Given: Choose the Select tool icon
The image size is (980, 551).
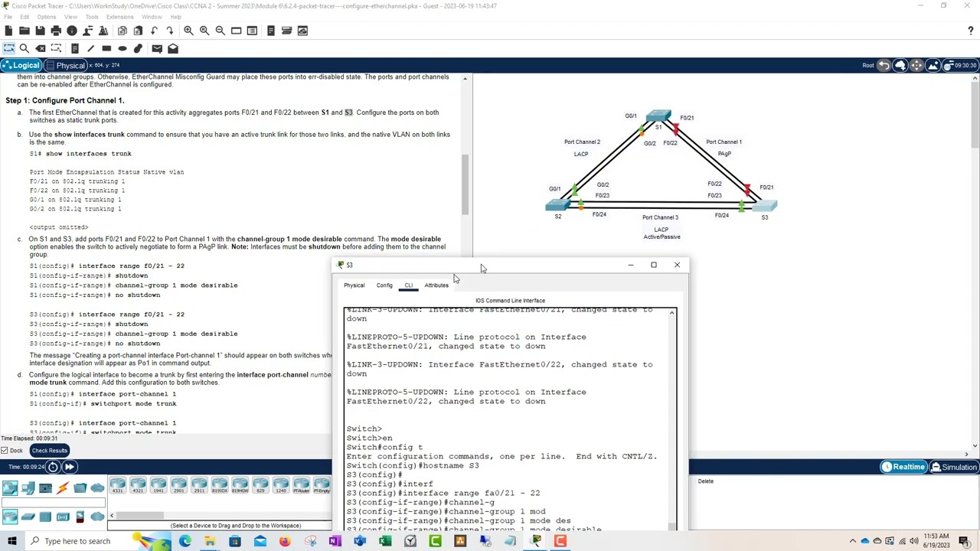Looking at the screenshot, I should [8, 48].
